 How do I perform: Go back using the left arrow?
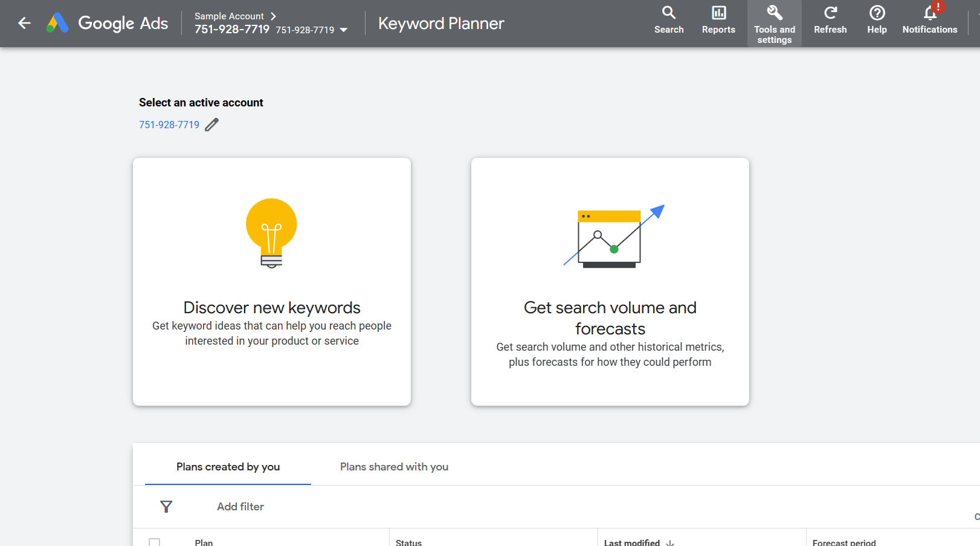click(24, 23)
